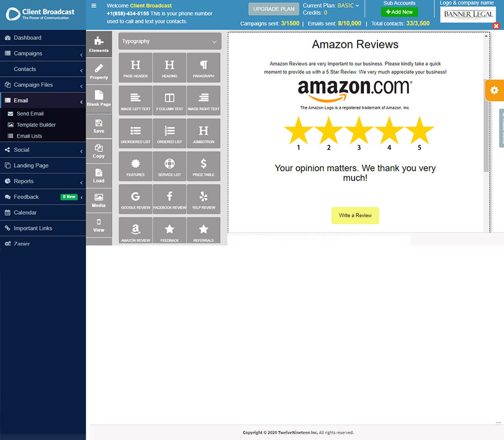Toggle the hamburger sidebar menu
Viewport: 504px width, 440px height.
click(94, 6)
